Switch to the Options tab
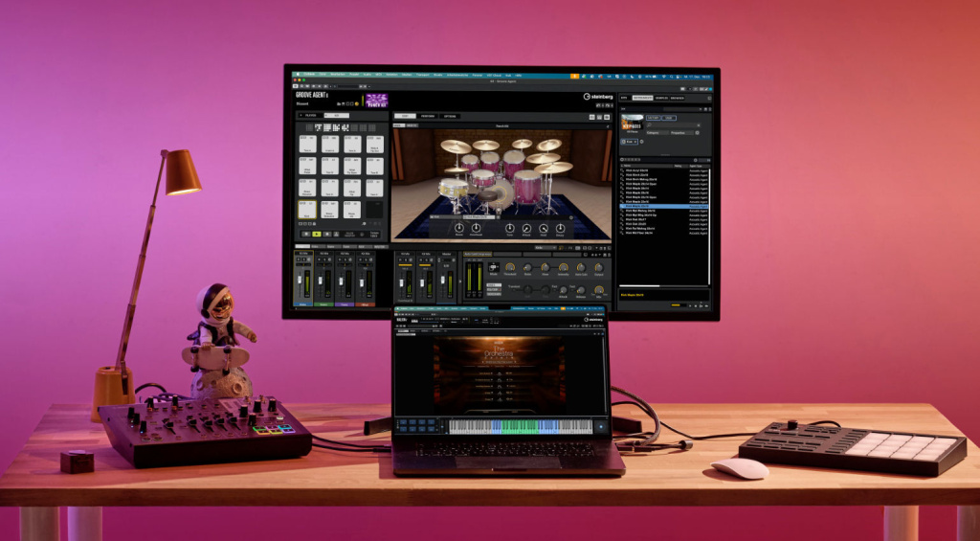The height and width of the screenshot is (541, 980). coord(450,116)
